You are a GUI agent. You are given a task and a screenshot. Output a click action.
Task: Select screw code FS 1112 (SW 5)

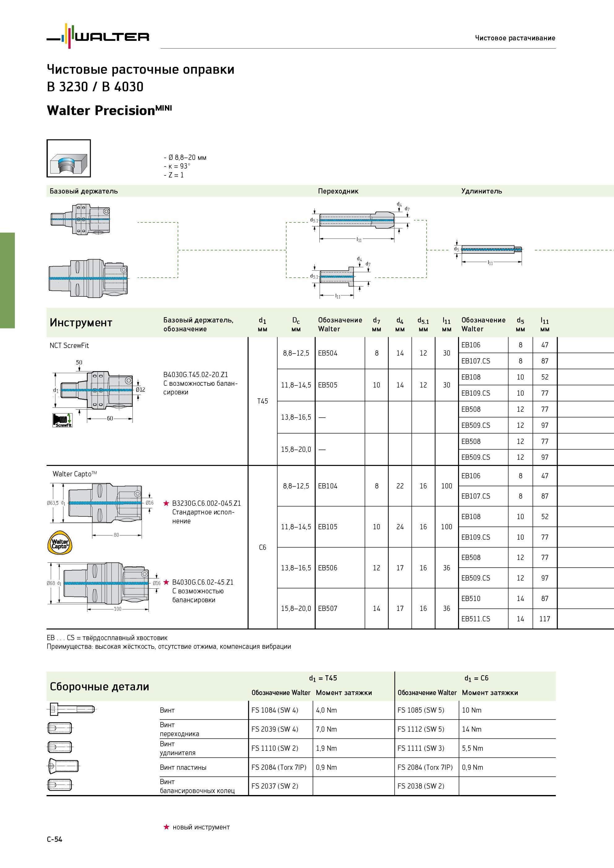[x=421, y=729]
